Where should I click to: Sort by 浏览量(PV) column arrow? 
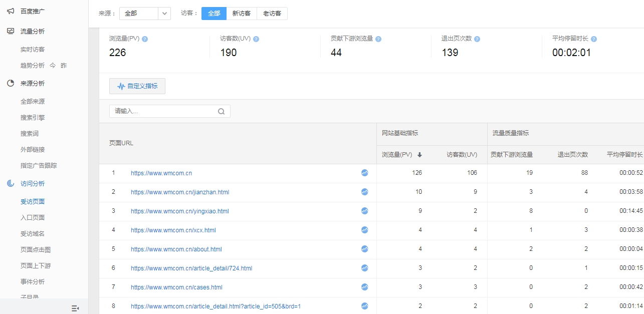pyautogui.click(x=419, y=155)
